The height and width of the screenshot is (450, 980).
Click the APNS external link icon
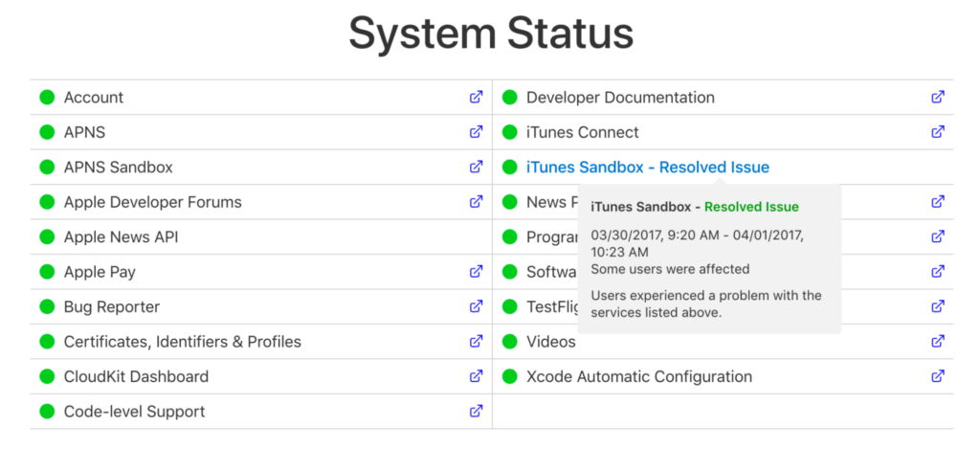pos(476,132)
